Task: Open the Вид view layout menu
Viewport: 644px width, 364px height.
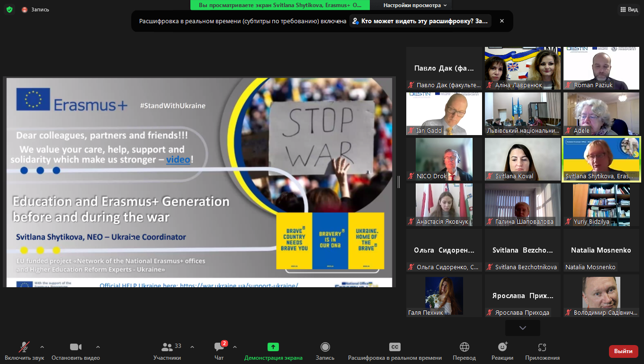Action: tap(629, 9)
